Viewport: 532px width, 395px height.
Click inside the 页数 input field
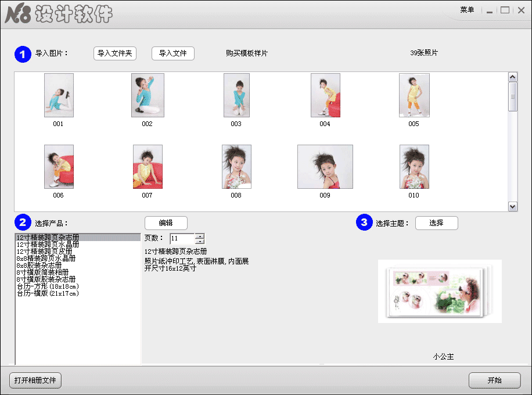coord(183,238)
